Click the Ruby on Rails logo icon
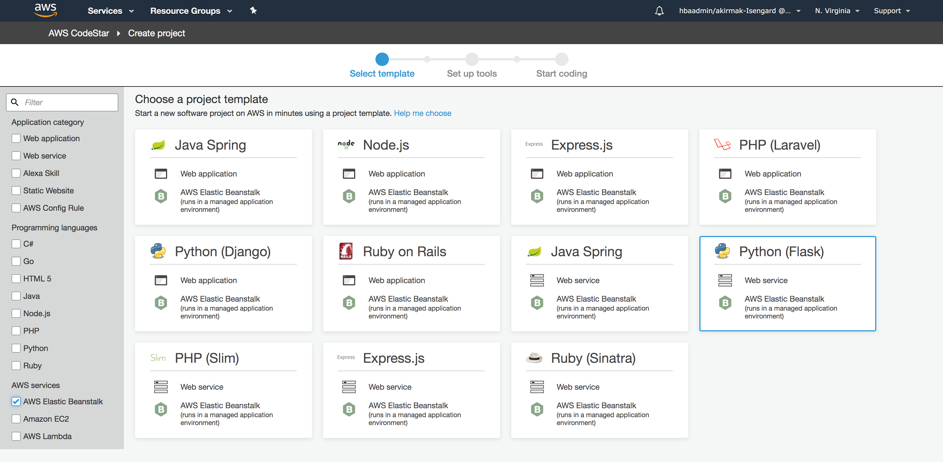Image resolution: width=943 pixels, height=462 pixels. coord(346,251)
